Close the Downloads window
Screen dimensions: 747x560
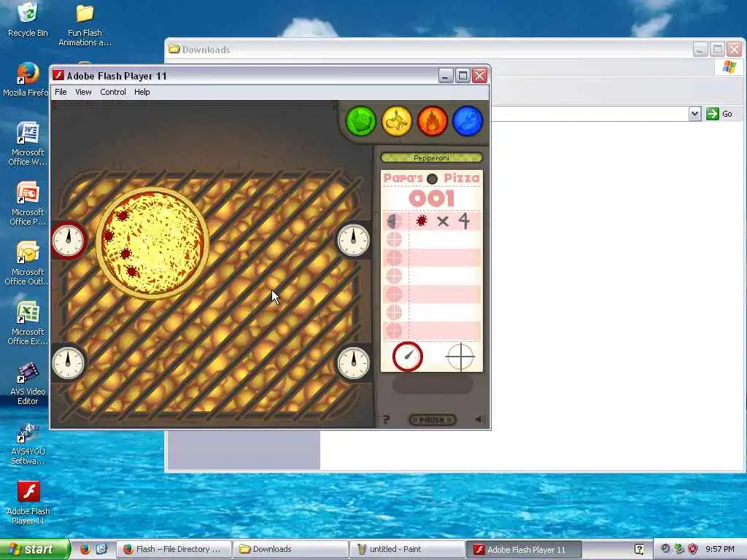point(734,50)
